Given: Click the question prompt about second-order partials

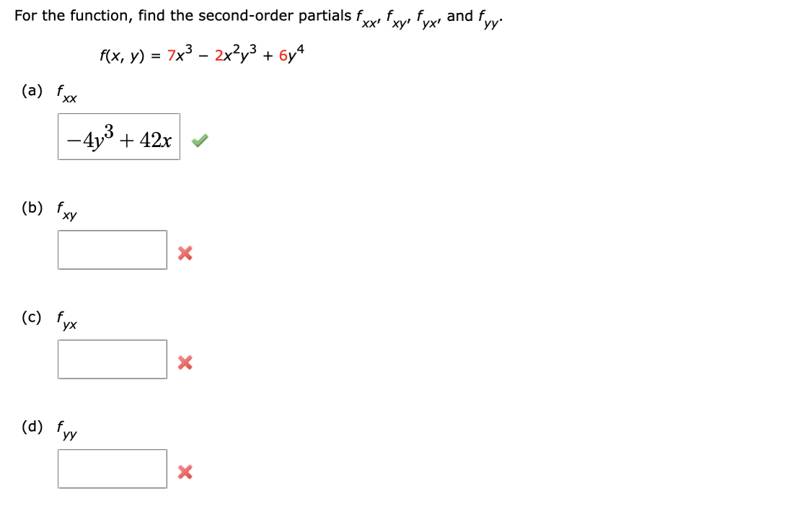Looking at the screenshot, I should tap(252, 15).
